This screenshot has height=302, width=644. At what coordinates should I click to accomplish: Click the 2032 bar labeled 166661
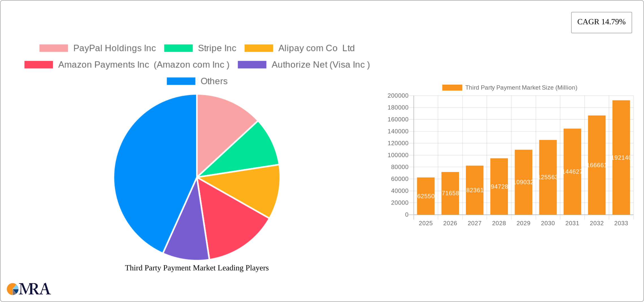point(597,165)
